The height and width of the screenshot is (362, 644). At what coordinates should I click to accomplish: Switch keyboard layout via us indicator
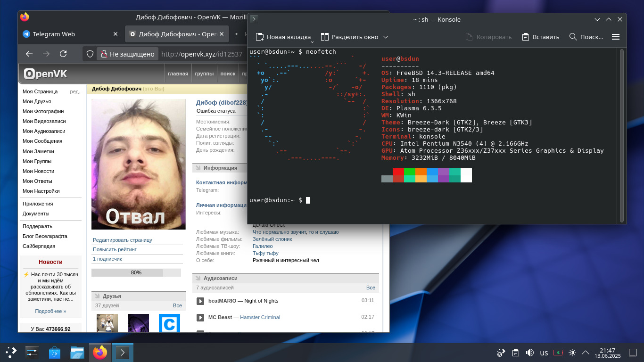pyautogui.click(x=544, y=353)
